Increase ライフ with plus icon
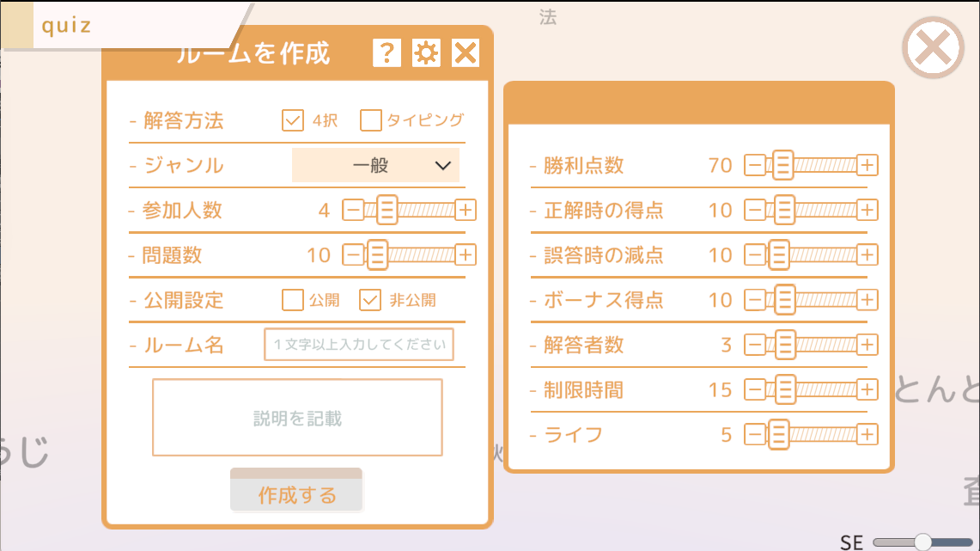Screen dimensions: 980x551 867,434
